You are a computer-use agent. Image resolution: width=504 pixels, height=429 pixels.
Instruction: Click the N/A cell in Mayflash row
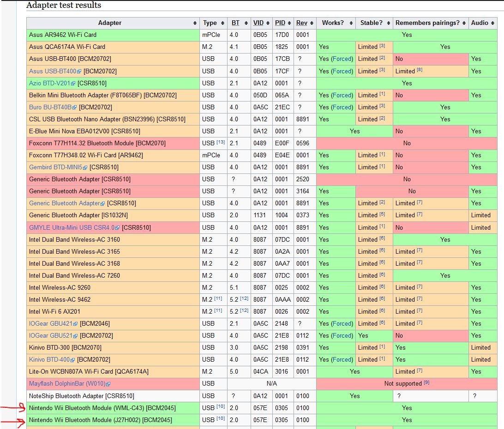click(x=271, y=384)
